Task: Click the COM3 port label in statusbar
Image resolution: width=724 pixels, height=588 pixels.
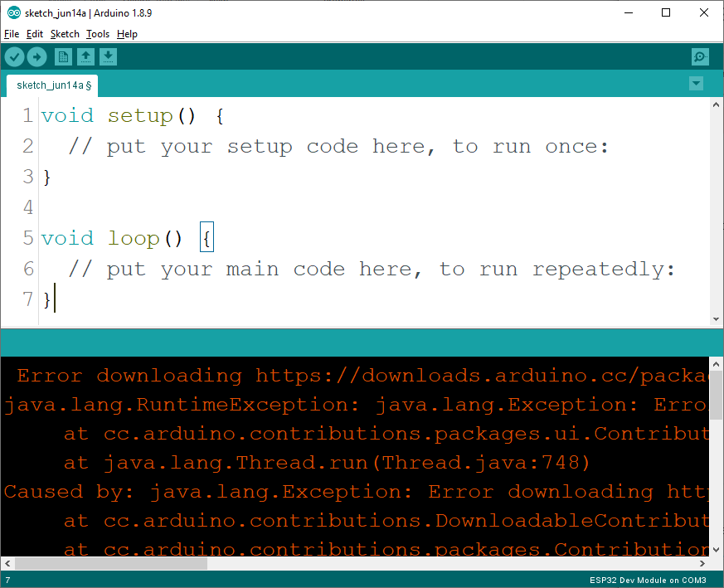Action: click(x=695, y=581)
